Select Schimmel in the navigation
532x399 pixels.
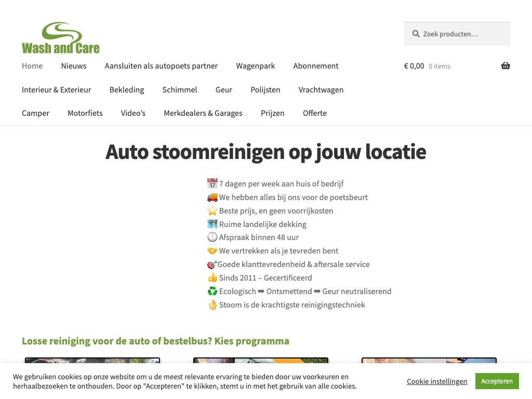click(x=180, y=90)
